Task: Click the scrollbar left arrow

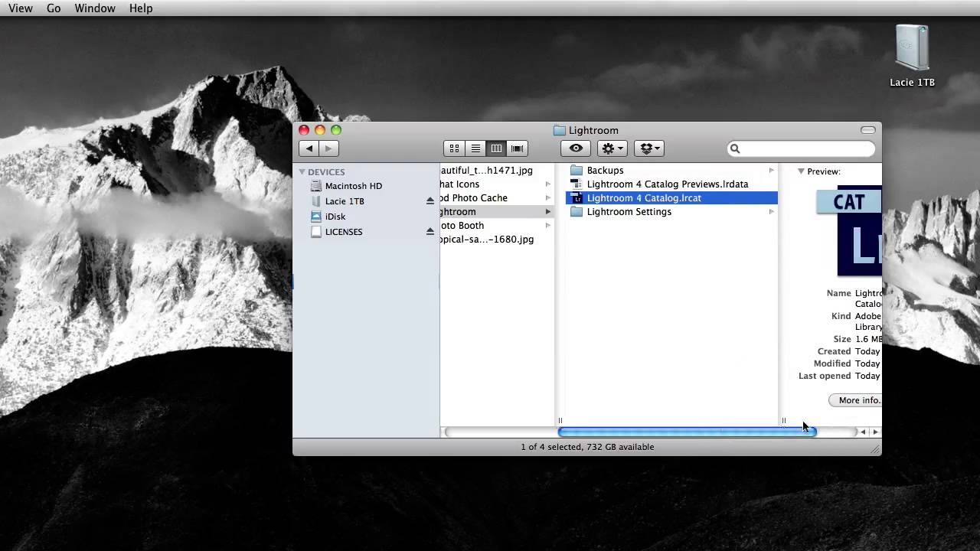Action: [863, 432]
